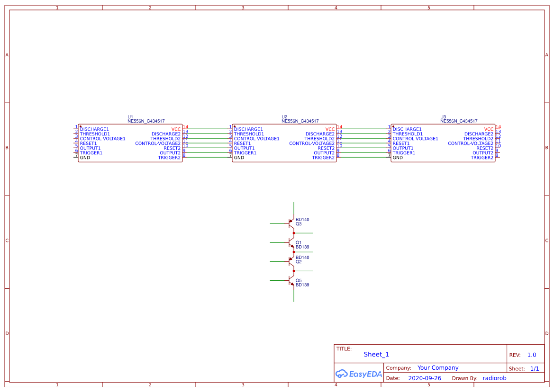554x392 pixels.
Task: Click the OUTPUT2 pin label on U1
Action: point(170,153)
